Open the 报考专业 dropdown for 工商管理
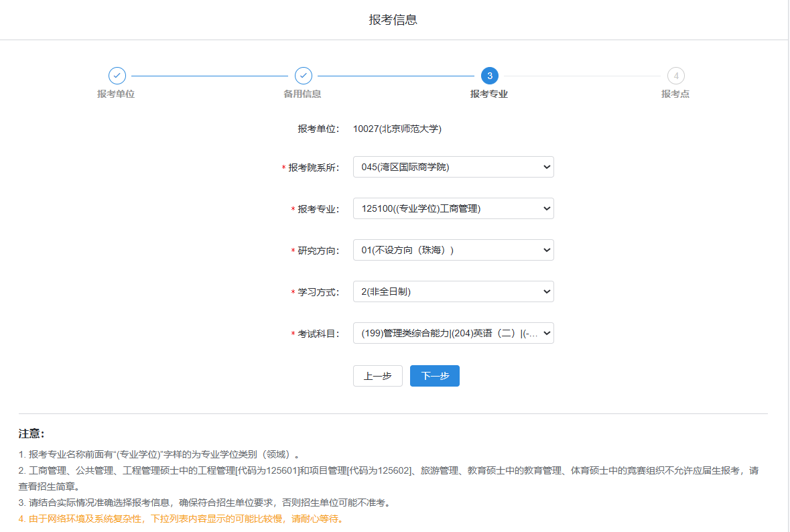Image resolution: width=790 pixels, height=532 pixels. (453, 208)
